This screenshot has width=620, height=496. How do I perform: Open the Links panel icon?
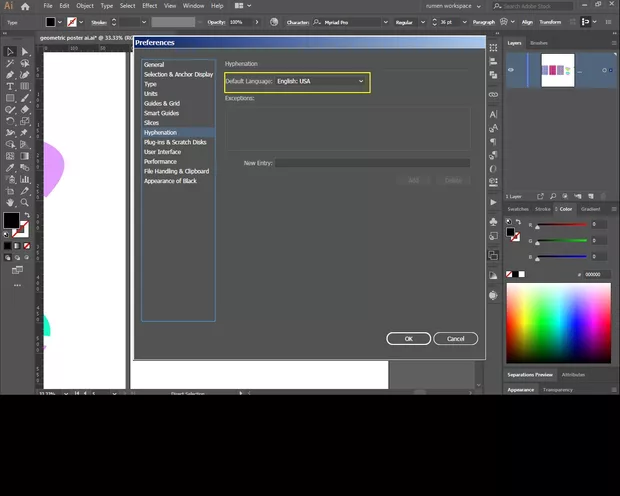pos(493,93)
